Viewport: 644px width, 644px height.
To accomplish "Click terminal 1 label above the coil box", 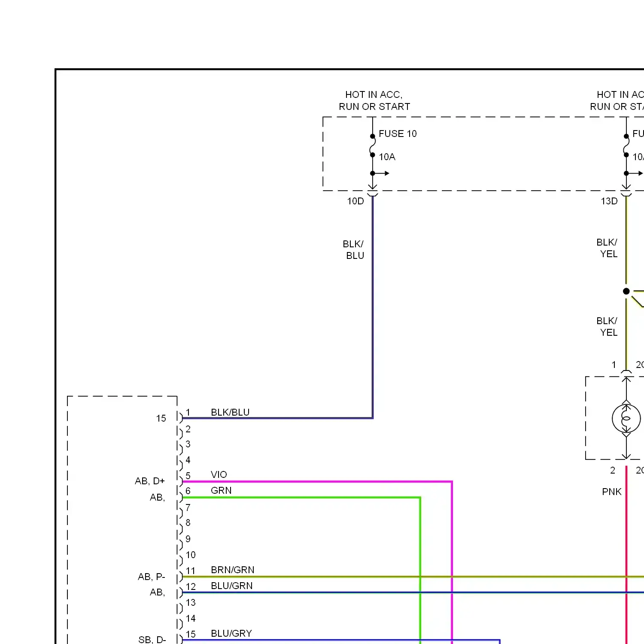I will [614, 365].
